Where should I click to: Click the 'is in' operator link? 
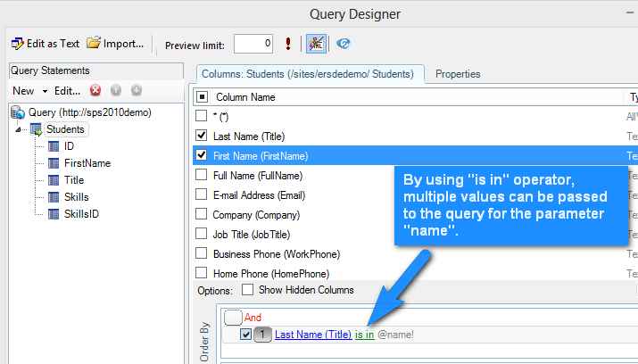pos(364,335)
